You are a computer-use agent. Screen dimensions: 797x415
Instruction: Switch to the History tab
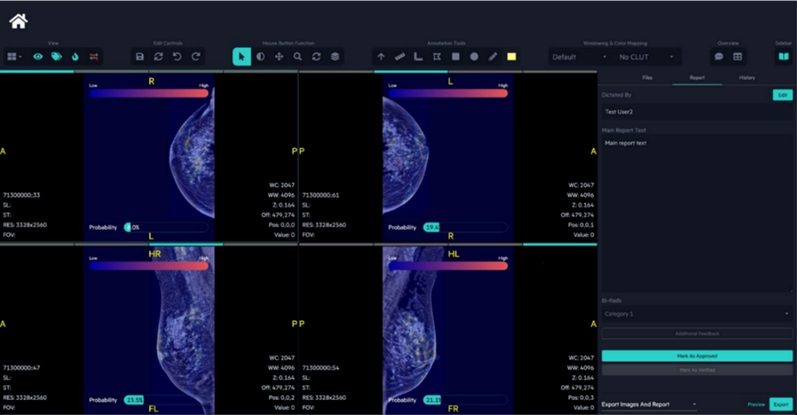coord(747,77)
